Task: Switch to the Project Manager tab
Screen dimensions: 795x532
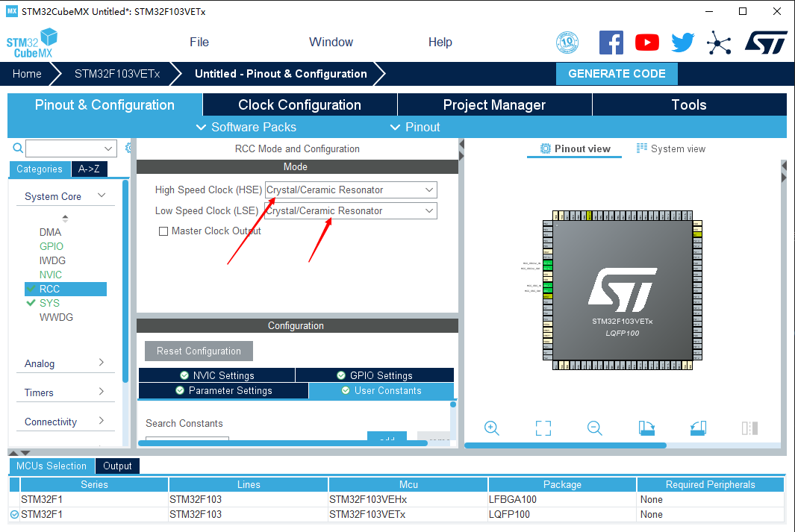Action: click(494, 105)
